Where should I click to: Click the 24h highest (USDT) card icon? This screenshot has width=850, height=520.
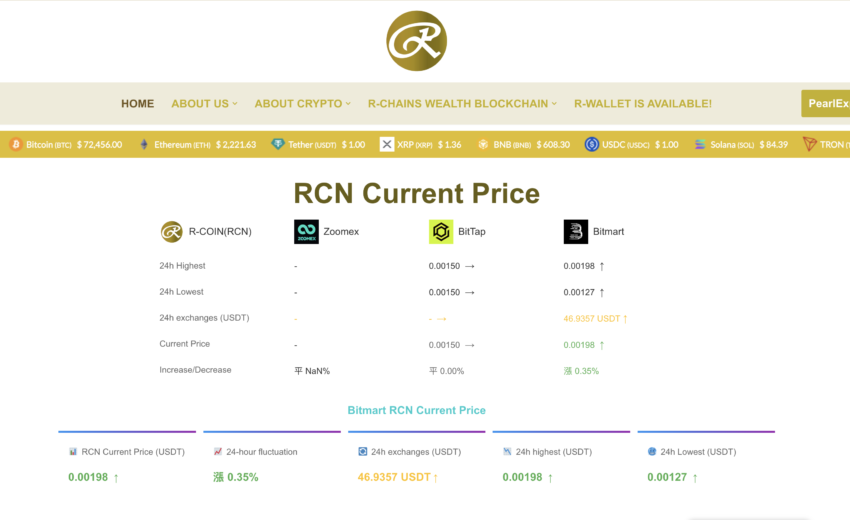click(x=507, y=452)
